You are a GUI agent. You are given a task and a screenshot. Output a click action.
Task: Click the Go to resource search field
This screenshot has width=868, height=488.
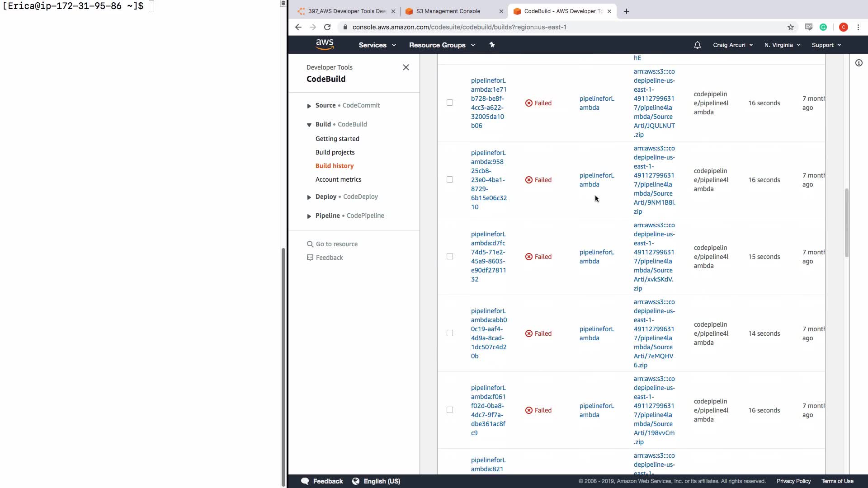pyautogui.click(x=336, y=244)
